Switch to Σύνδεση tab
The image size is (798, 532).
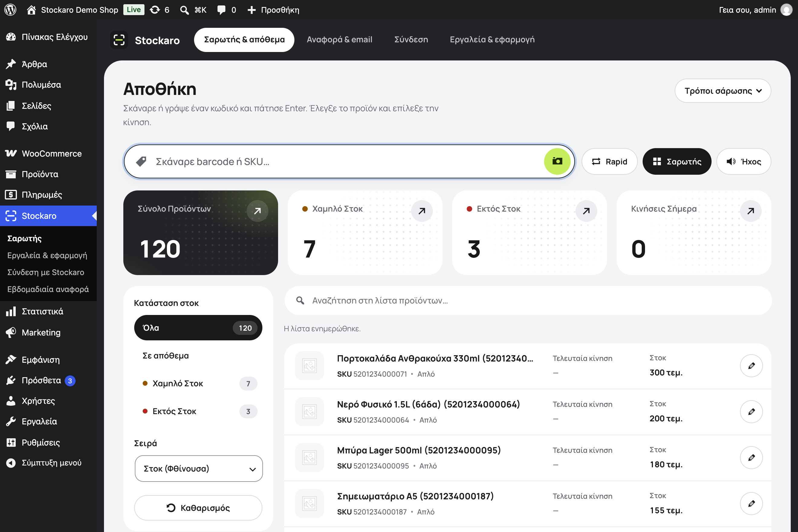411,40
